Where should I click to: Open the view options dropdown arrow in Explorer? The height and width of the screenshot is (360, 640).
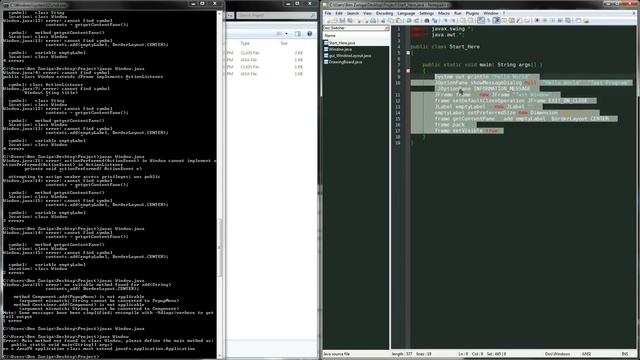pyautogui.click(x=286, y=33)
